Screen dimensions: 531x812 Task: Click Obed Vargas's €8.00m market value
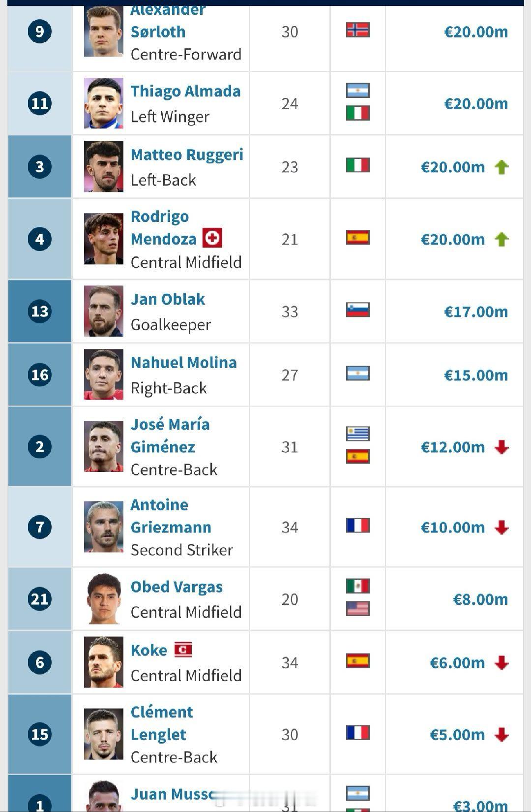pyautogui.click(x=480, y=599)
